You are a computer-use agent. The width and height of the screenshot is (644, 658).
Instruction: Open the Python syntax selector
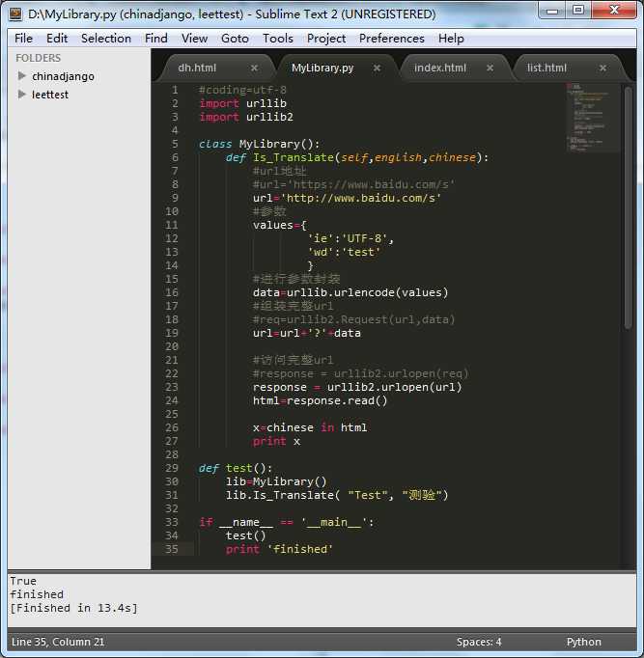point(583,642)
